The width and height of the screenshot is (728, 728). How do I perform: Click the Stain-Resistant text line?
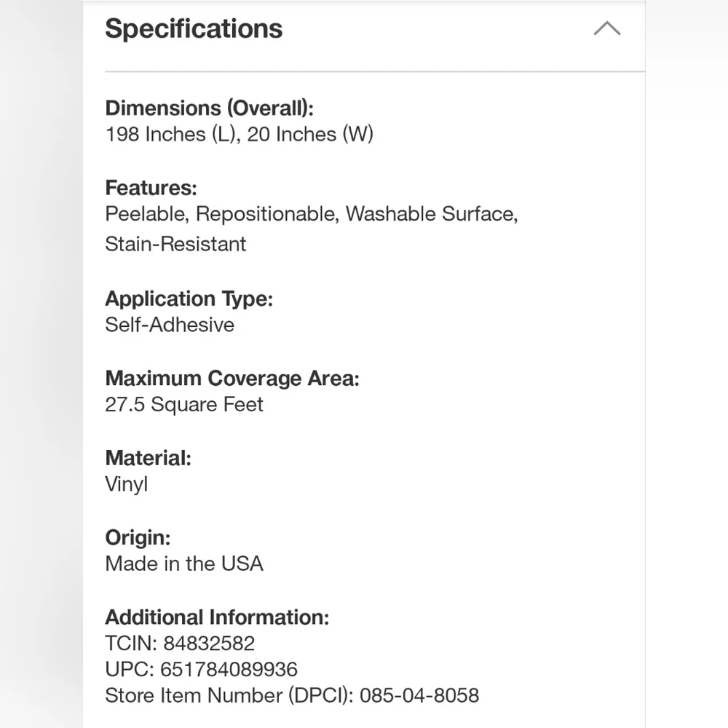click(x=175, y=244)
